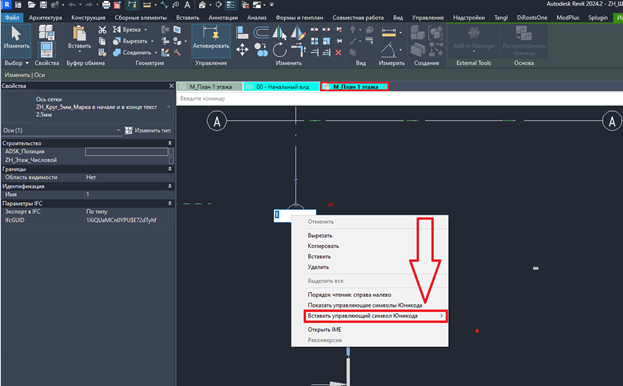Image resolution: width=623 pixels, height=386 pixels.
Task: Open the Файл ribbon tab
Action: pyautogui.click(x=12, y=17)
